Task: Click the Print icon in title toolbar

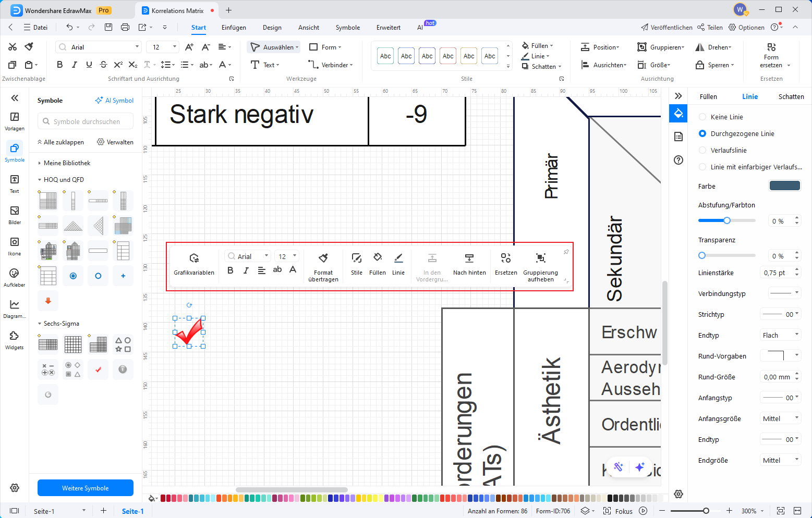Action: (x=125, y=27)
